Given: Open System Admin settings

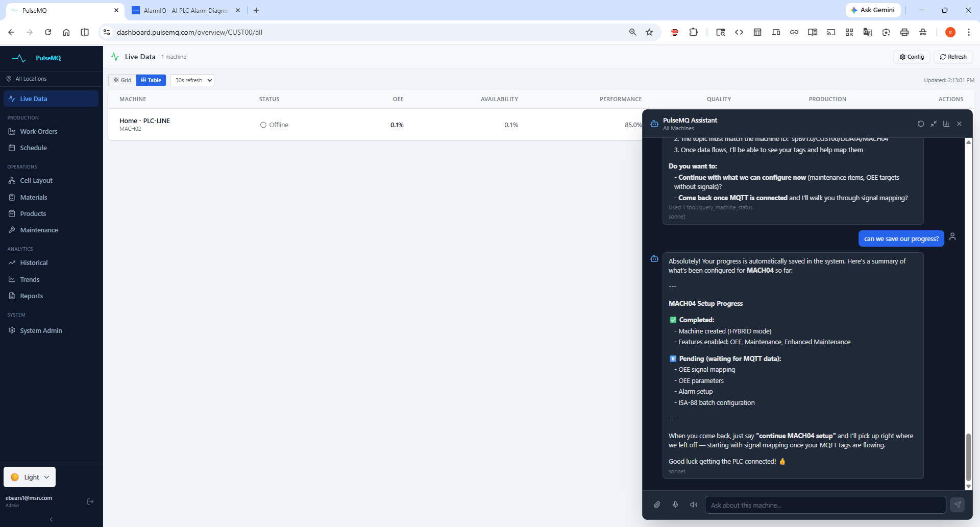Looking at the screenshot, I should tap(41, 330).
